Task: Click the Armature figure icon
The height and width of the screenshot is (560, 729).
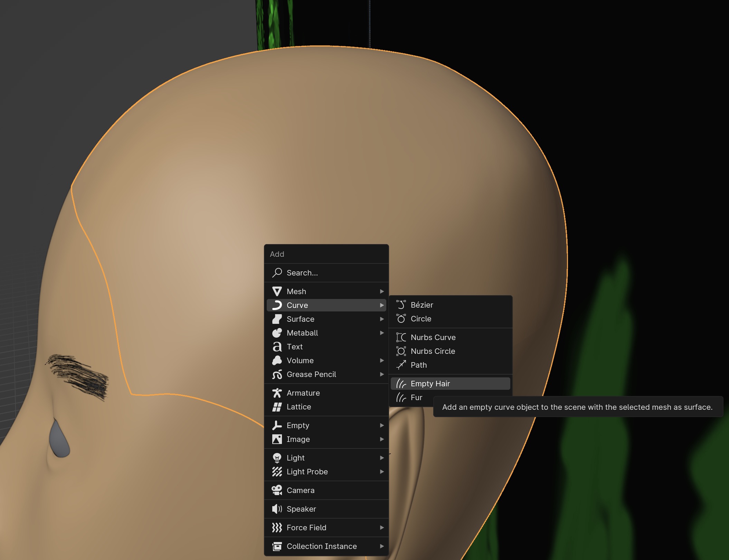Action: tap(277, 393)
